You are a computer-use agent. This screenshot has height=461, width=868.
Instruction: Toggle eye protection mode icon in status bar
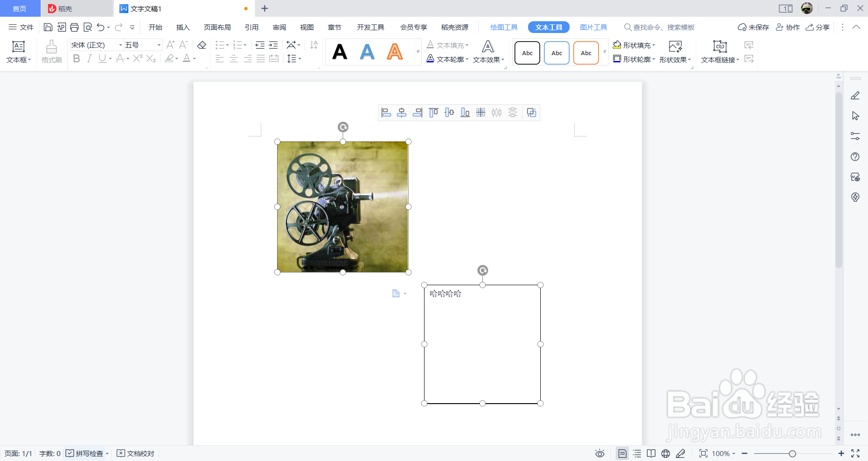(x=600, y=453)
